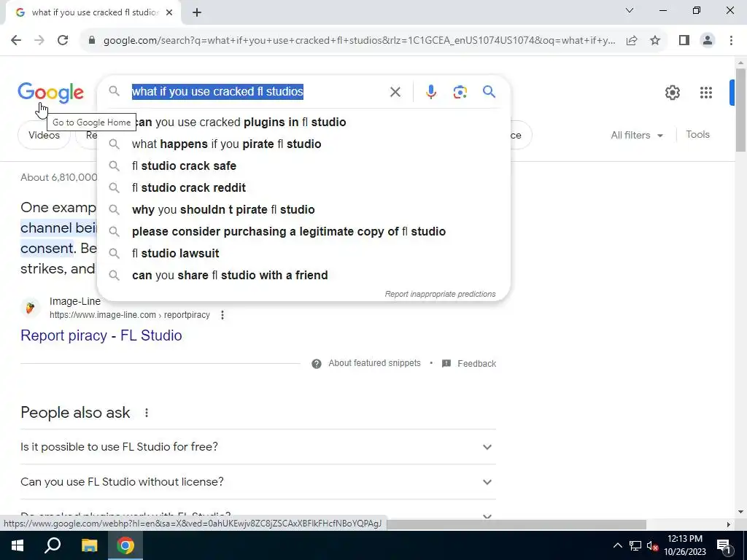The width and height of the screenshot is (747, 560).
Task: Start voice search with the microphone icon
Action: pos(430,92)
